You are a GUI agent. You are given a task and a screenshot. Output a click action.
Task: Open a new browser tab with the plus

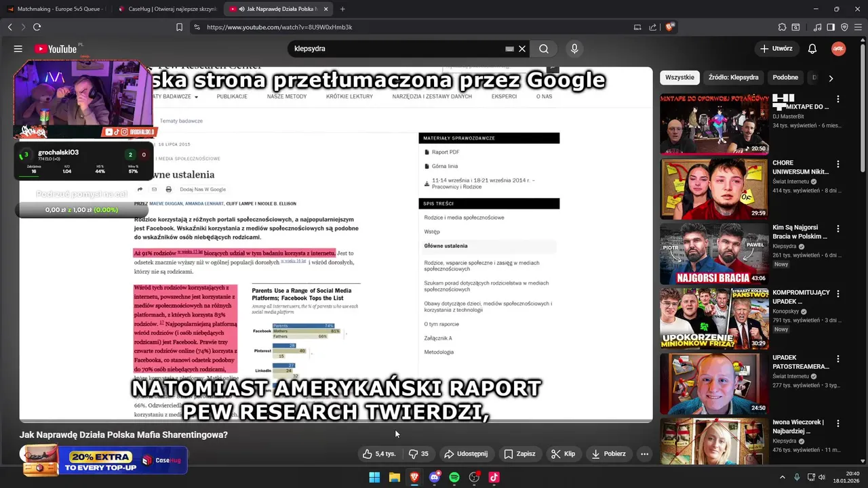tap(342, 9)
